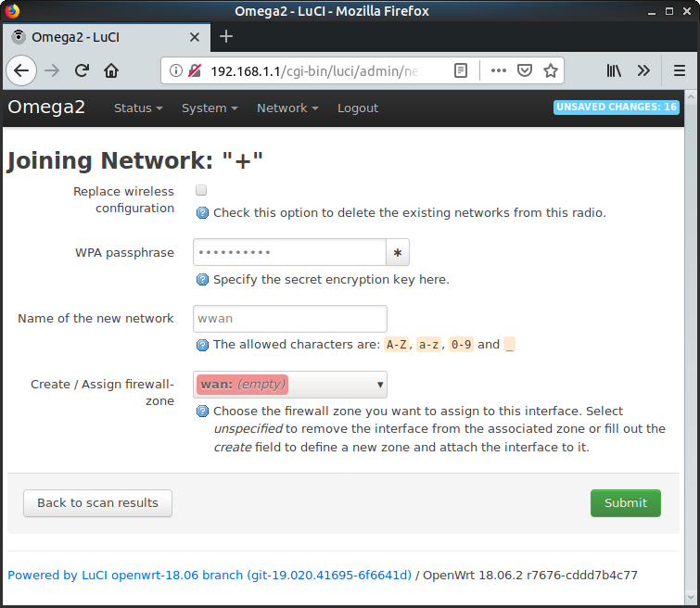Reload the current page
The image size is (700, 608).
tap(82, 70)
